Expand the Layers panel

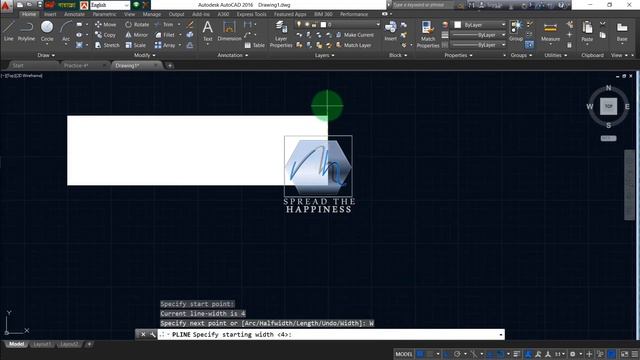324,55
